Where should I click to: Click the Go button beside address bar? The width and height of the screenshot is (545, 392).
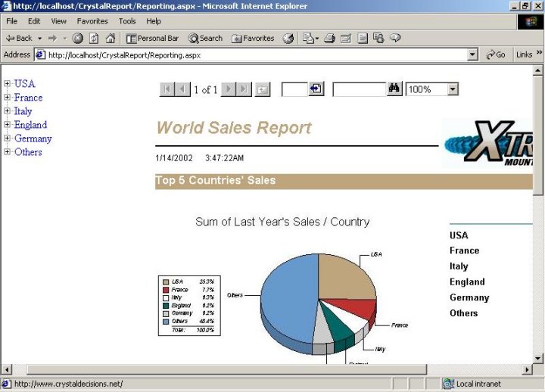point(497,54)
